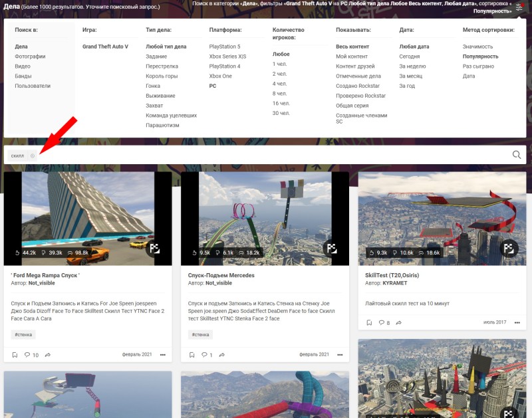Image resolution: width=532 pixels, height=418 pixels.
Task: Open author KYRAMET profile link
Action: pyautogui.click(x=394, y=283)
